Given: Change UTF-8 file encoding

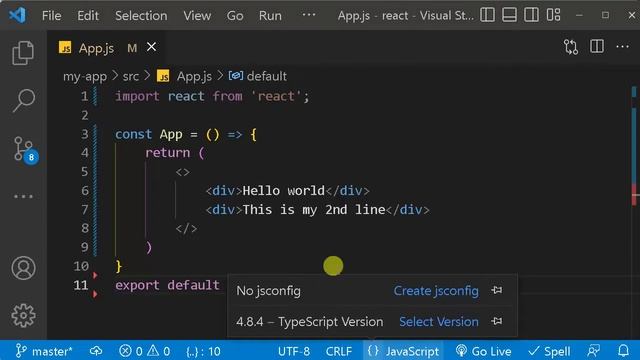Looking at the screenshot, I should tap(293, 351).
